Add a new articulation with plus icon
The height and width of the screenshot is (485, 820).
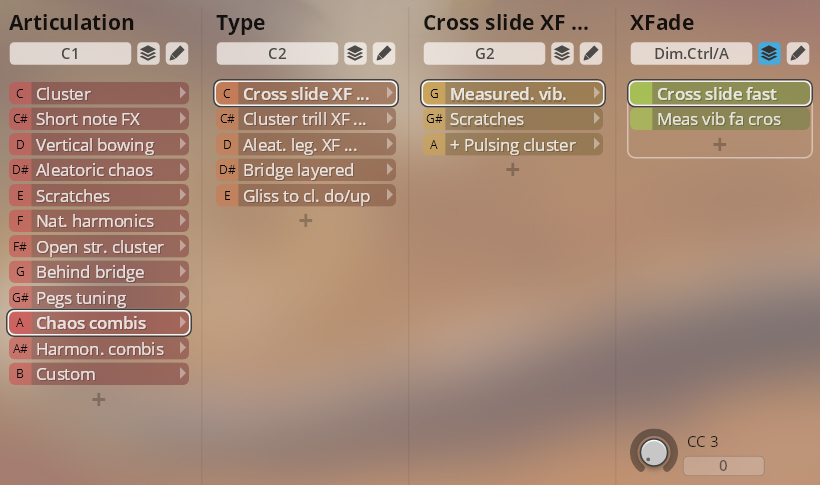98,400
